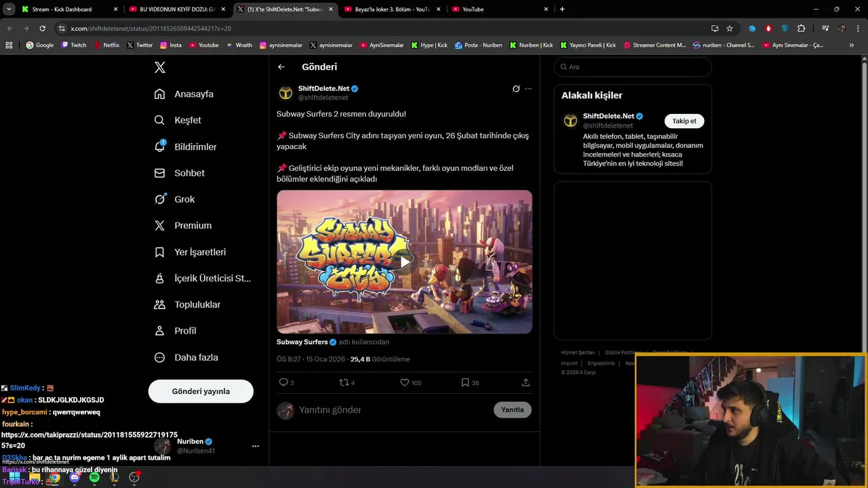Screen dimensions: 868x488
Task: Click the share icon on the post
Action: click(x=526, y=382)
